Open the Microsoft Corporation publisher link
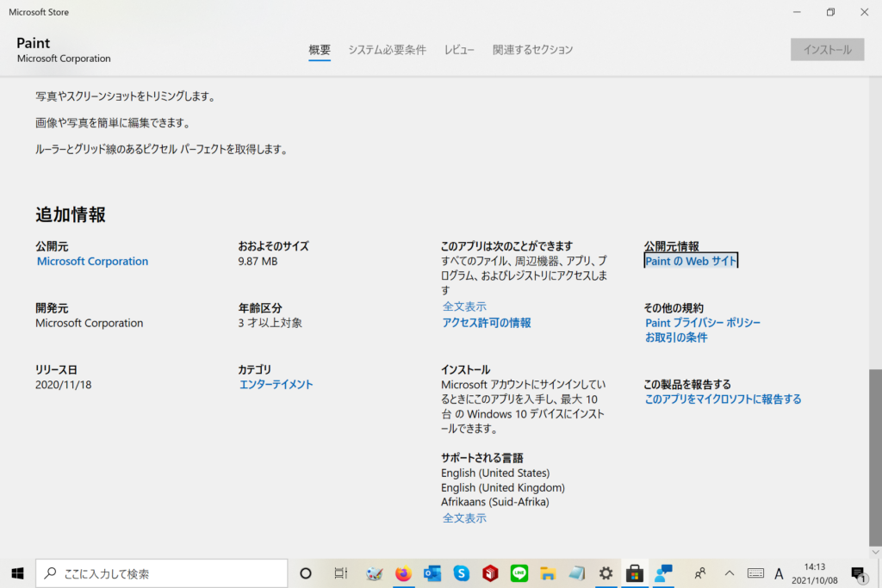Image resolution: width=882 pixels, height=588 pixels. point(92,262)
